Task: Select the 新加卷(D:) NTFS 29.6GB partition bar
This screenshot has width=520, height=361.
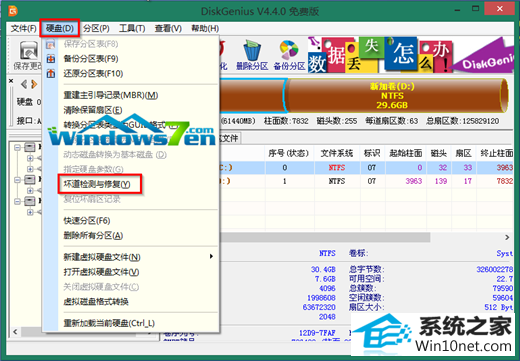Action: [397, 96]
